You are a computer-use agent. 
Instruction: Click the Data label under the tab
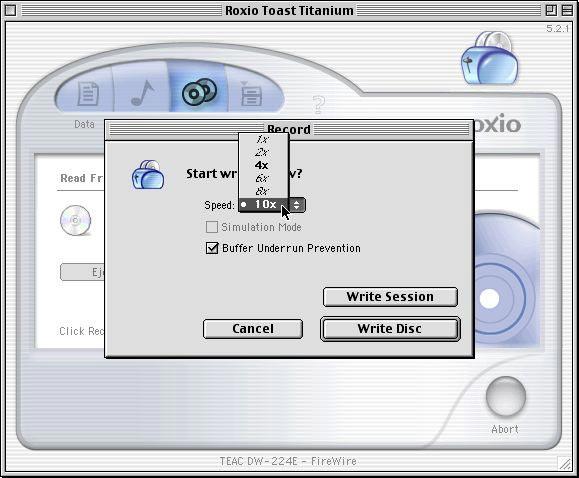coord(84,124)
